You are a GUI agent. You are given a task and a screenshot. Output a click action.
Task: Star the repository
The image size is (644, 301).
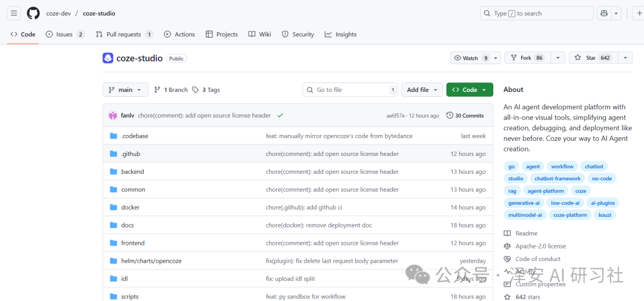point(593,58)
